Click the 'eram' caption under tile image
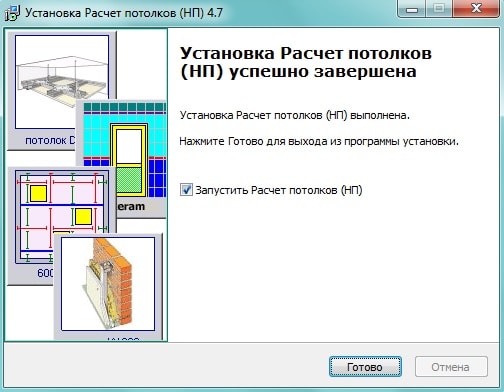The height and width of the screenshot is (392, 504). tap(131, 207)
